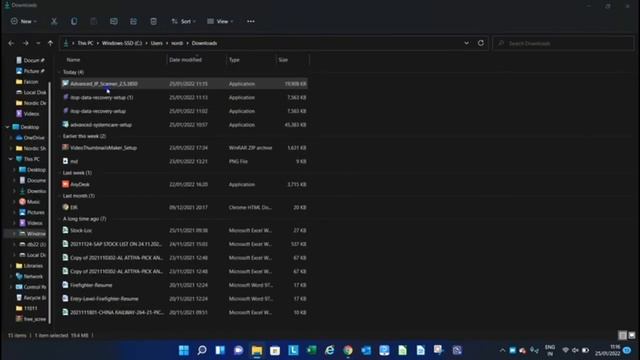
Task: Click Downloads in the address breadcrumb
Action: click(x=204, y=43)
